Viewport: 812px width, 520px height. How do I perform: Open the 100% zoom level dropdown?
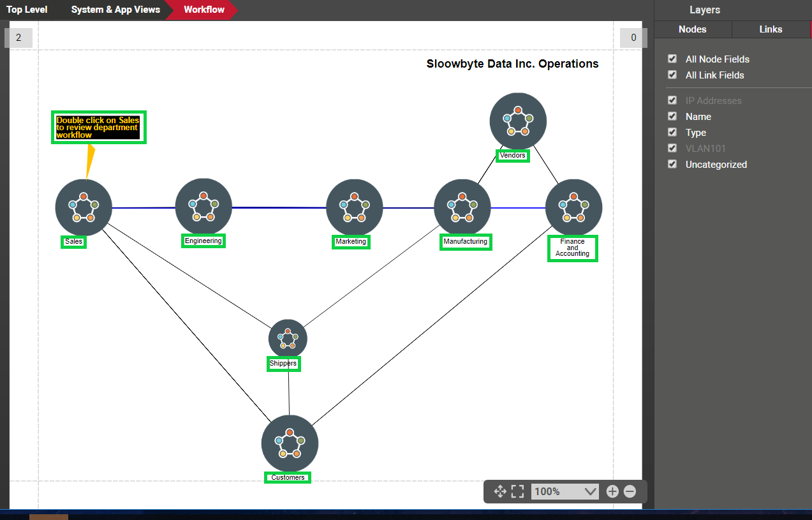[x=565, y=491]
